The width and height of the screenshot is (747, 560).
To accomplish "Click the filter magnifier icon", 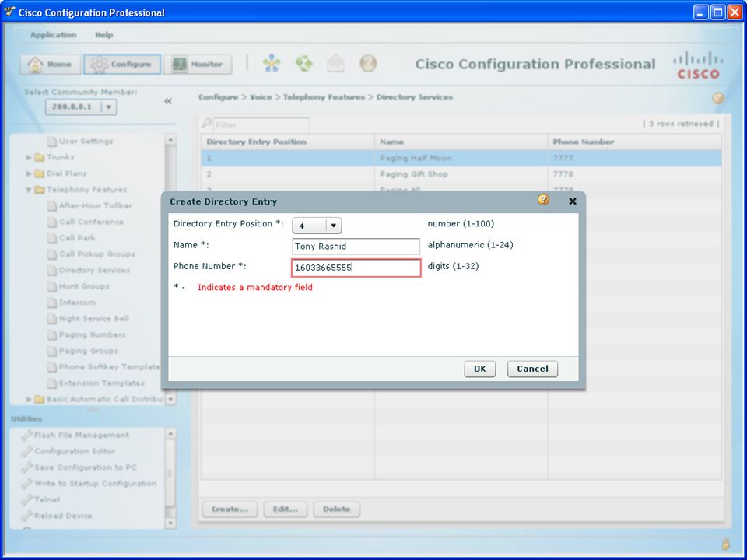I will pyautogui.click(x=207, y=123).
